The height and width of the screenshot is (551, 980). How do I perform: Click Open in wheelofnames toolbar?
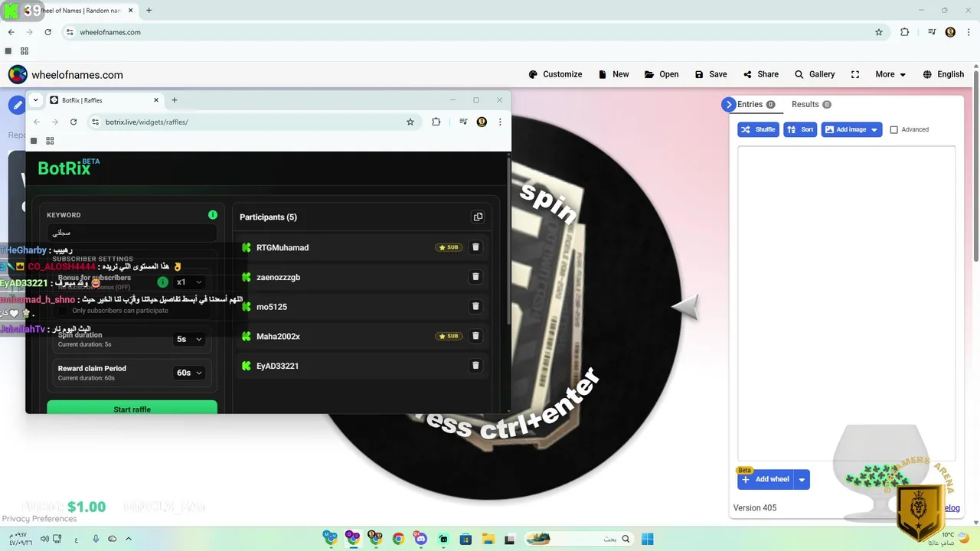coord(661,74)
